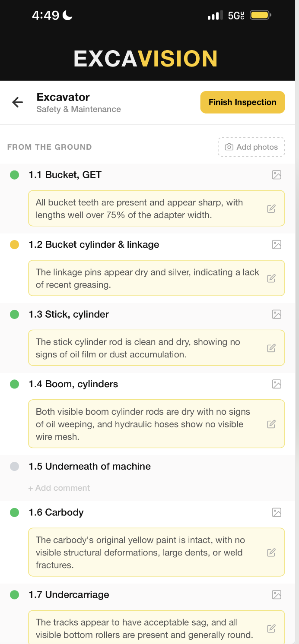The image size is (299, 644).
Task: Toggle gray status dot for 1.5 Underneath
Action: pos(15,467)
